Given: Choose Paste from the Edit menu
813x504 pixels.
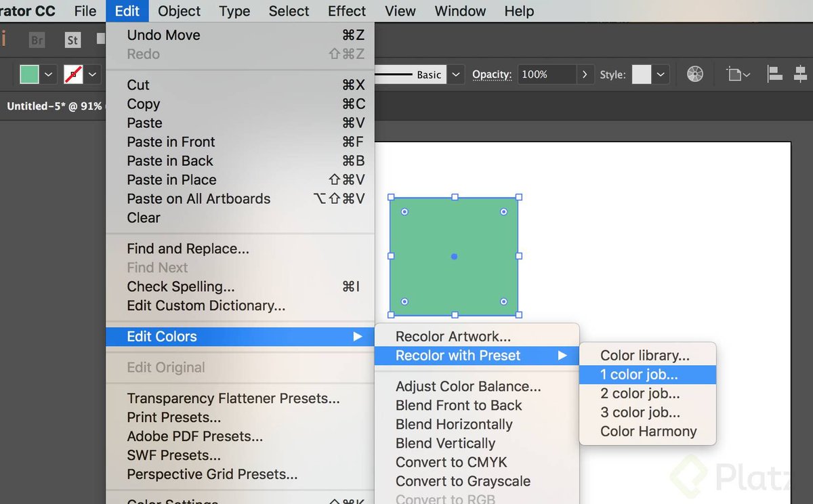Looking at the screenshot, I should click(x=241, y=123).
